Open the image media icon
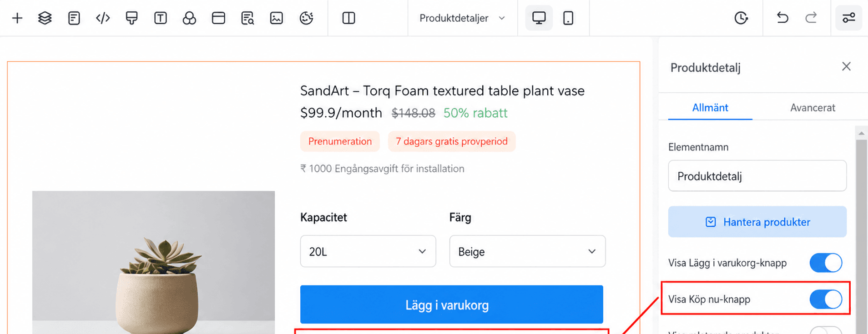 [277, 18]
